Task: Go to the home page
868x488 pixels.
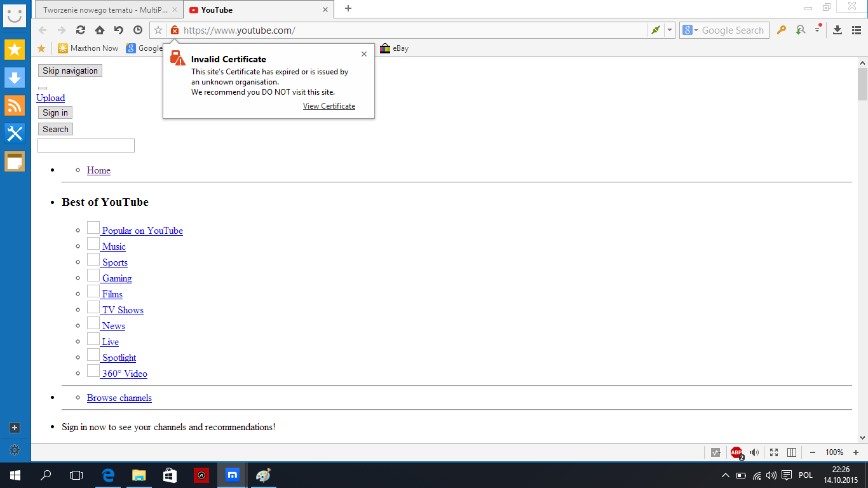Action: tap(100, 30)
